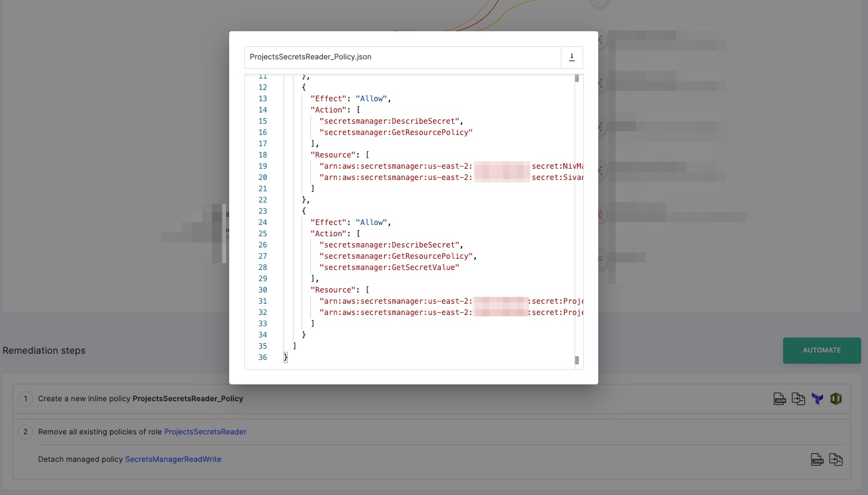This screenshot has height=495, width=868.
Task: Open the SecretsManagerReadWrite policy link
Action: pyautogui.click(x=173, y=459)
